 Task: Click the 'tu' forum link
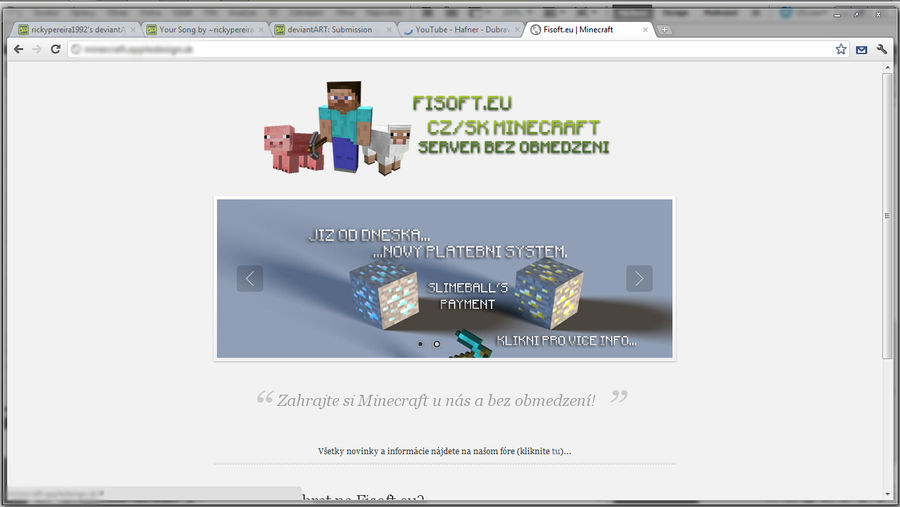pyautogui.click(x=556, y=451)
